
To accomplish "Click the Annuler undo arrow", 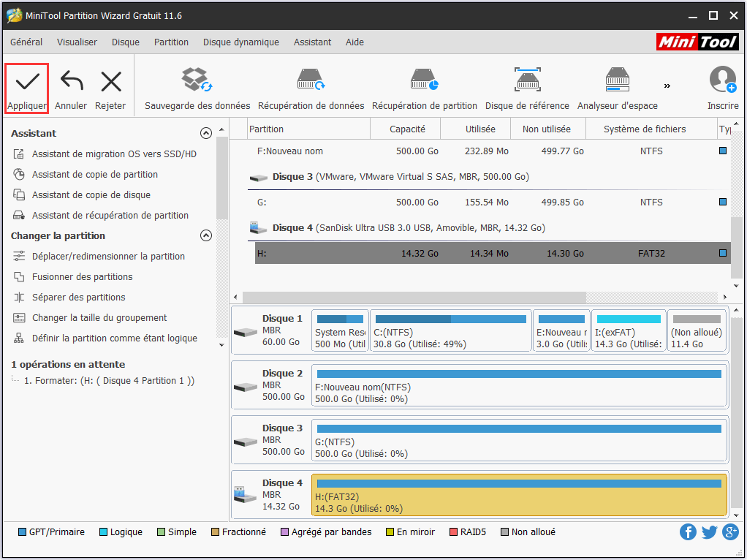I will (x=71, y=81).
